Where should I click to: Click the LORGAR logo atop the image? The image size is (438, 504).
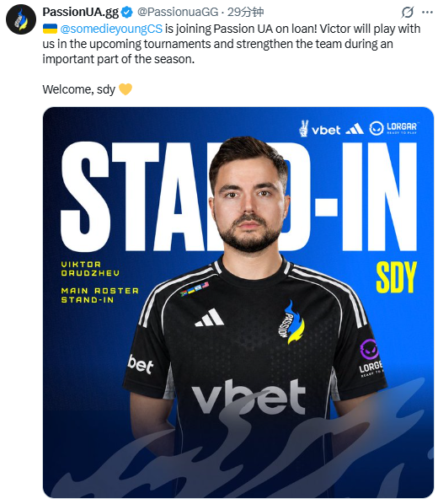click(x=393, y=128)
